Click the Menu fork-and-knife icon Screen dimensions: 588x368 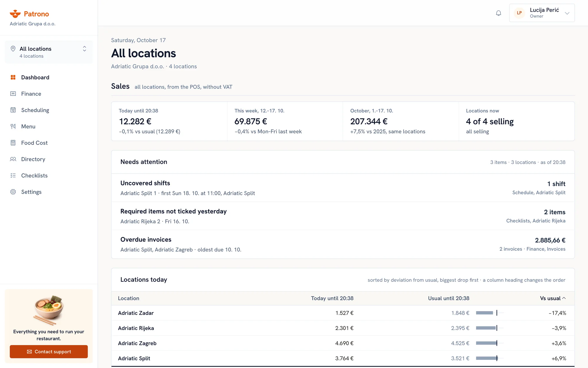point(13,126)
